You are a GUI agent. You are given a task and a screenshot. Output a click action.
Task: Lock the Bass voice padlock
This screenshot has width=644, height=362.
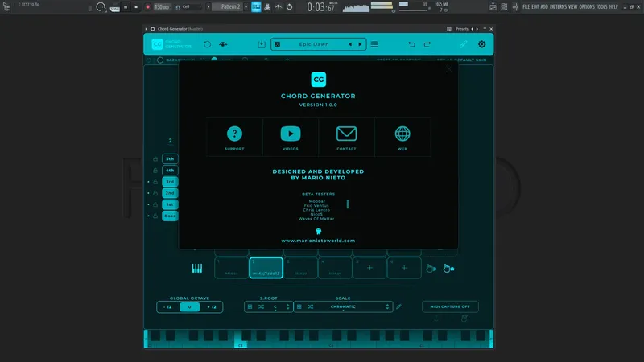(x=155, y=216)
